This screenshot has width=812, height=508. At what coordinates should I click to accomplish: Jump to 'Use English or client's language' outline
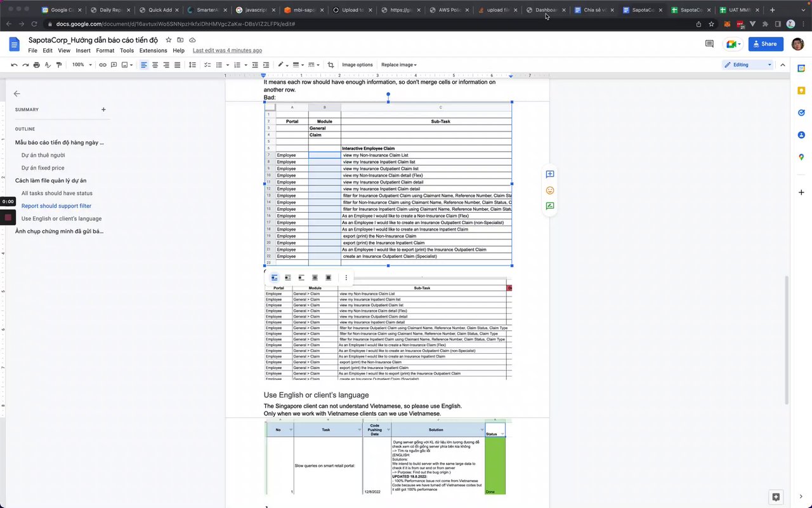coord(62,218)
